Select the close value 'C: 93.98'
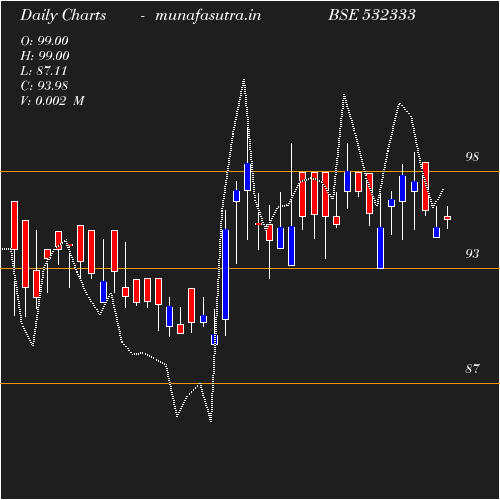Screen dimensions: 500x500 (x=44, y=86)
